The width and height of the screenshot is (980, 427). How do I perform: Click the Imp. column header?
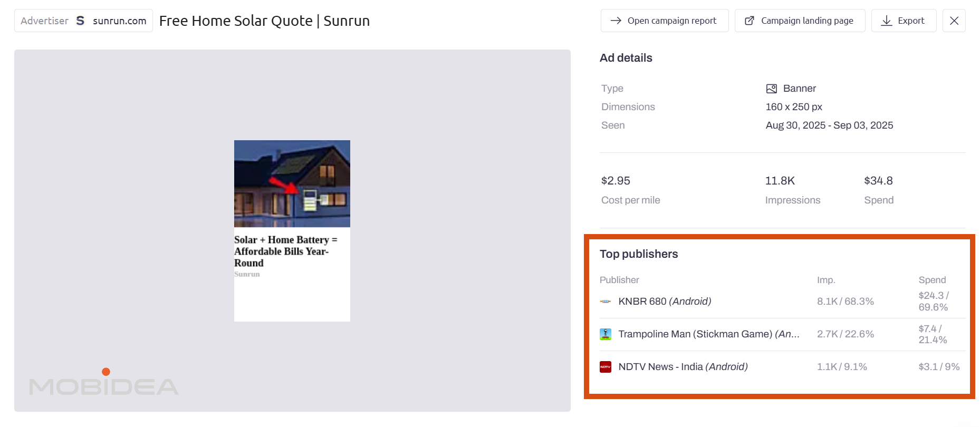(x=826, y=280)
